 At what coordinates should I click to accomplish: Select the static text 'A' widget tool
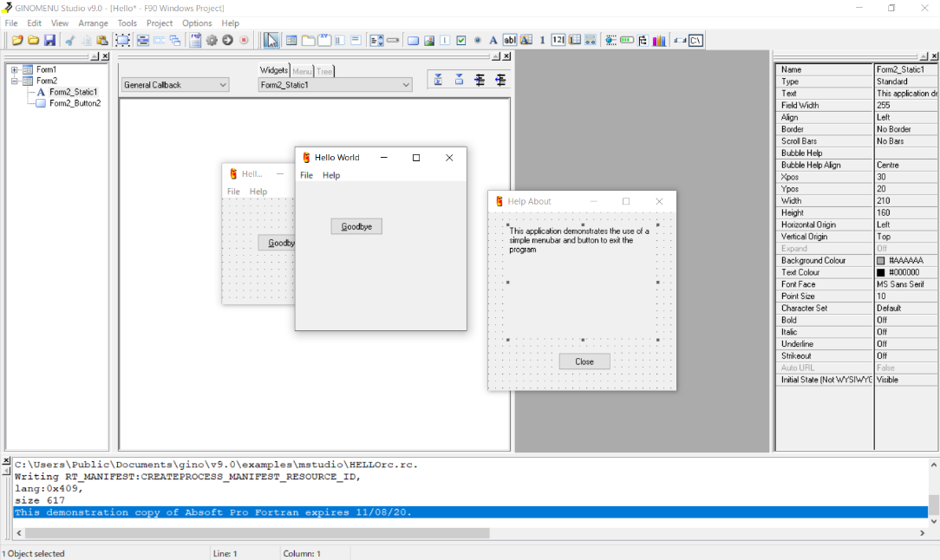point(493,40)
